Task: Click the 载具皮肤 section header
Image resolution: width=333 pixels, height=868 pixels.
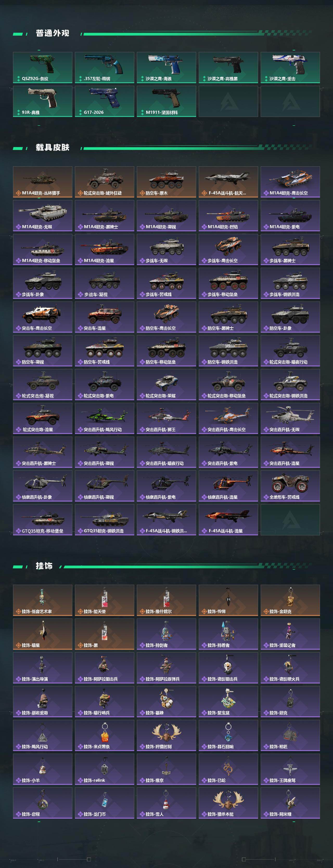Action: coord(52,147)
